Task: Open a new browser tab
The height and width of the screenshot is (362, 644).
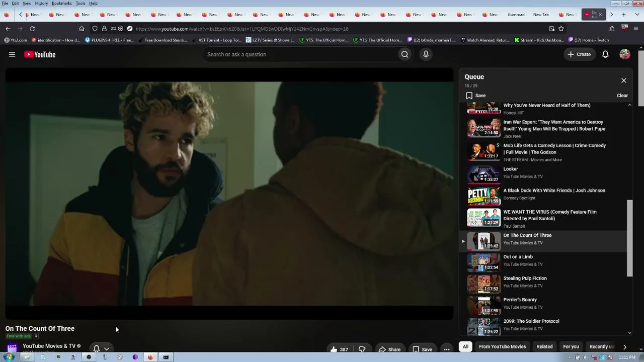Action: point(624,15)
